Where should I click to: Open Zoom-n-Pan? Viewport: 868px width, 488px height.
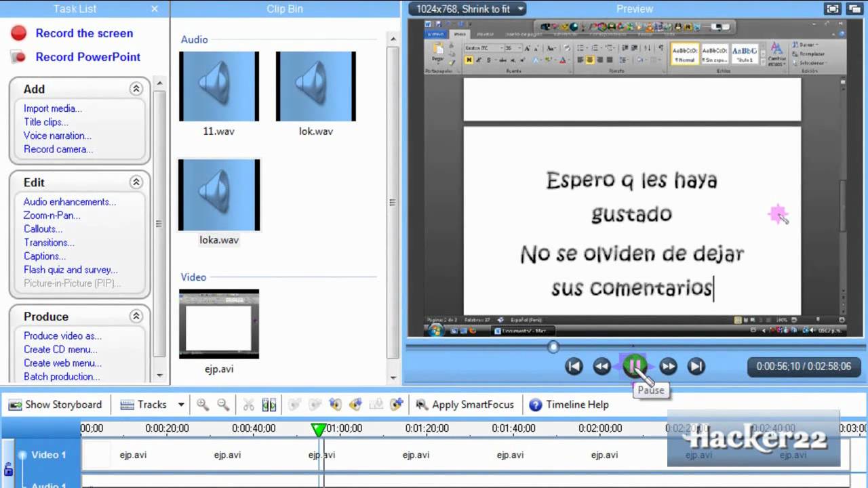pyautogui.click(x=52, y=216)
